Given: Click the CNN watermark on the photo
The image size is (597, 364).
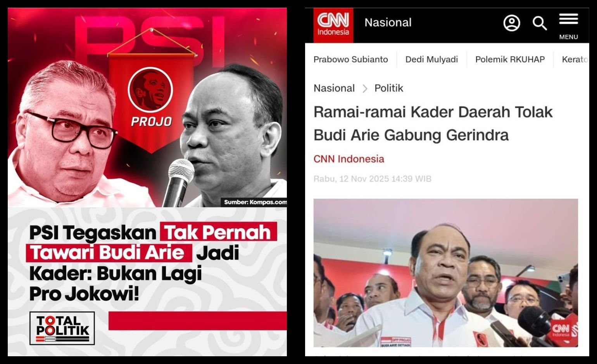Looking at the screenshot, I should click(562, 330).
